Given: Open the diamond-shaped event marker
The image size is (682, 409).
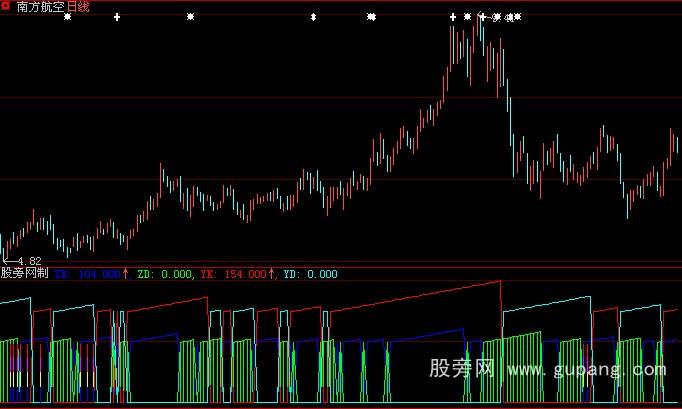Looking at the screenshot, I should coord(313,17).
